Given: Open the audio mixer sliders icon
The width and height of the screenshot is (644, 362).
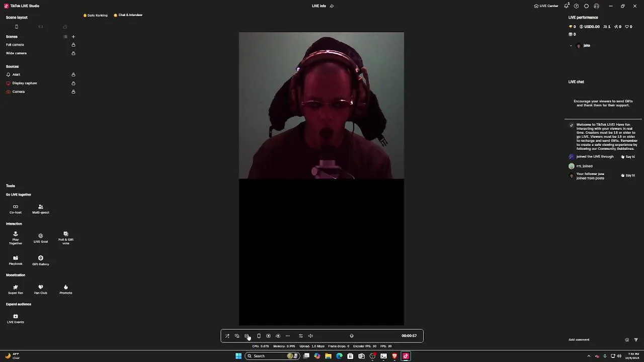Looking at the screenshot, I should click(301, 336).
